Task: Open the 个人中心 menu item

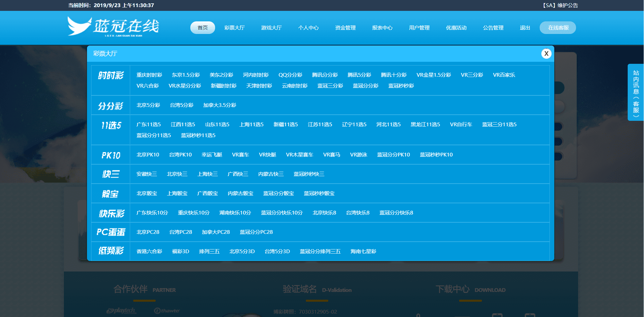Action: tap(308, 28)
